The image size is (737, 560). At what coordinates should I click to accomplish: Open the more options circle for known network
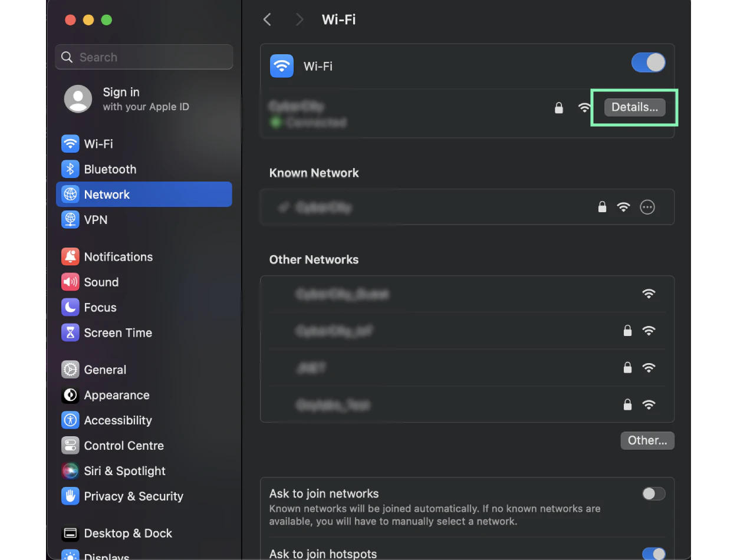pyautogui.click(x=647, y=207)
